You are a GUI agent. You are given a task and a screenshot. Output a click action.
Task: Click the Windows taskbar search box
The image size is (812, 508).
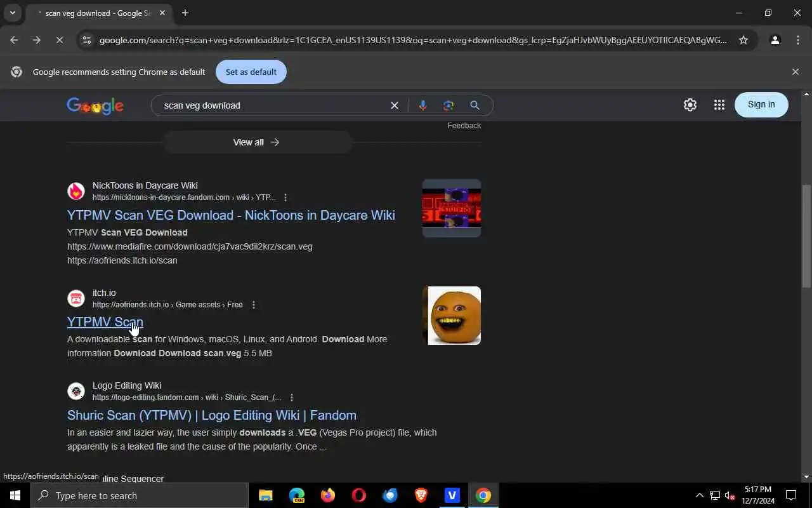coord(140,495)
